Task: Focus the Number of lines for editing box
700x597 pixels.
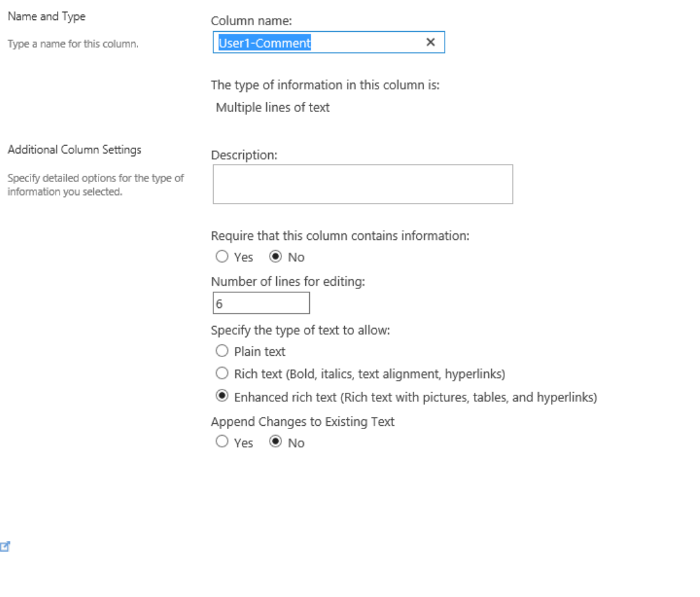Action: pos(261,303)
